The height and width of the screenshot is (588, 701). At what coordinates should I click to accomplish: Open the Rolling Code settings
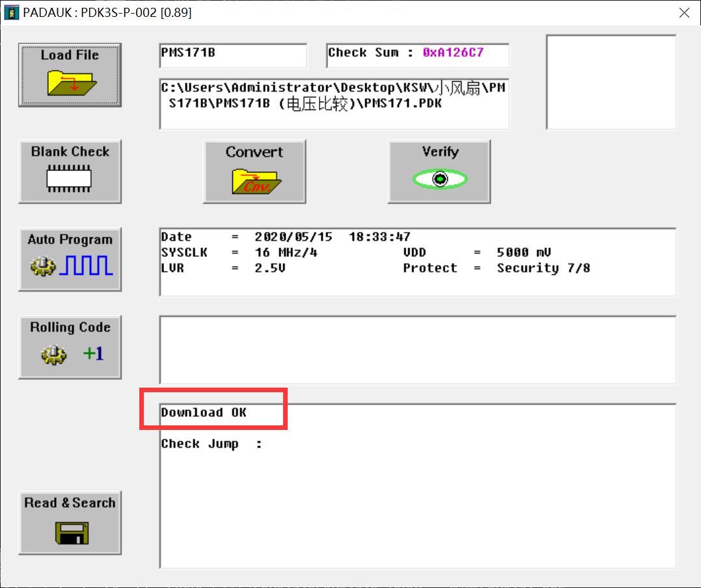70,347
